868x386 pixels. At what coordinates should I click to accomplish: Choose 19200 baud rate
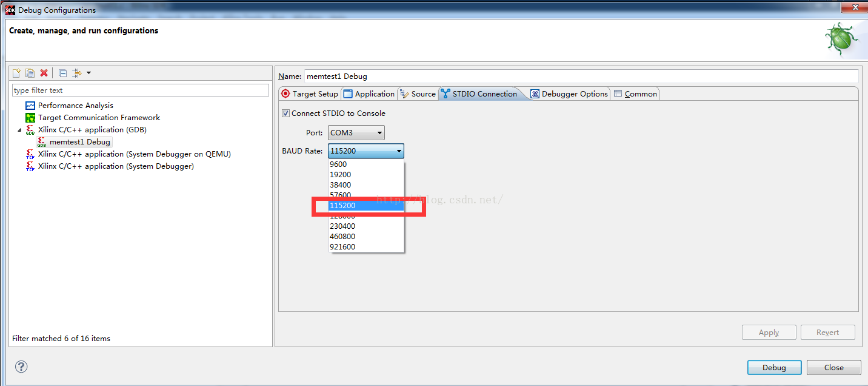click(366, 175)
